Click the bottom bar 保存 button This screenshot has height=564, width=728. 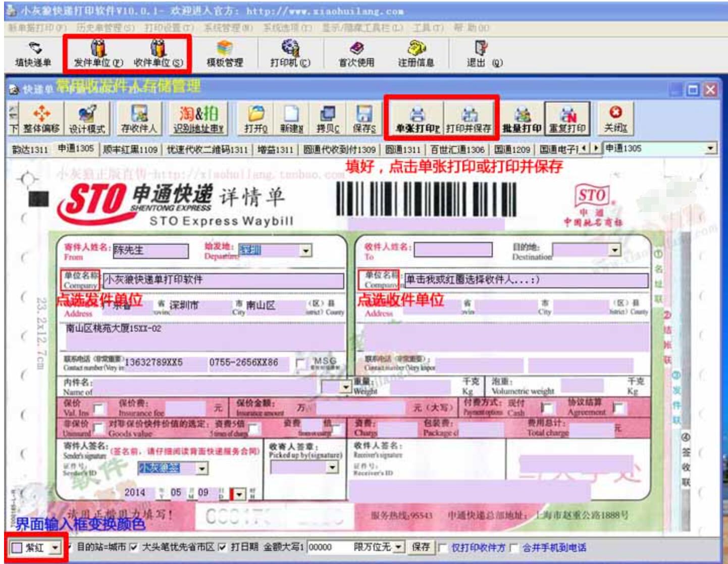point(421,547)
